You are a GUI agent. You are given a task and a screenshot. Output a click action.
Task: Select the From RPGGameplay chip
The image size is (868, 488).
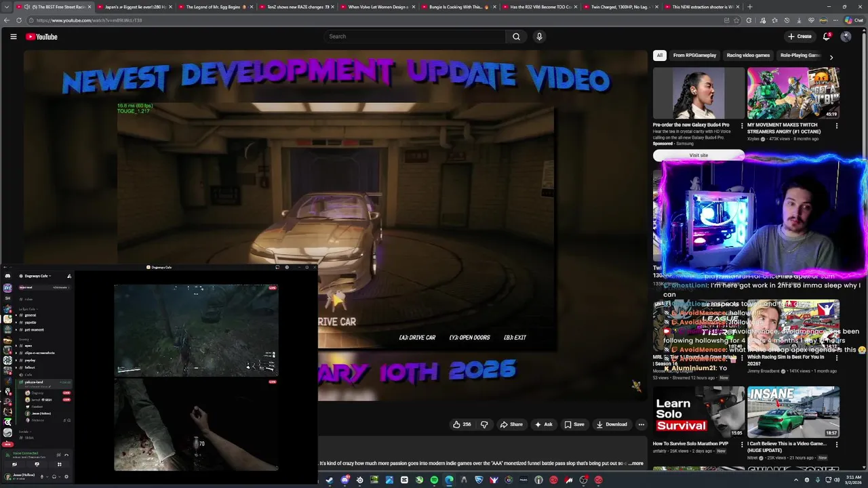[694, 56]
